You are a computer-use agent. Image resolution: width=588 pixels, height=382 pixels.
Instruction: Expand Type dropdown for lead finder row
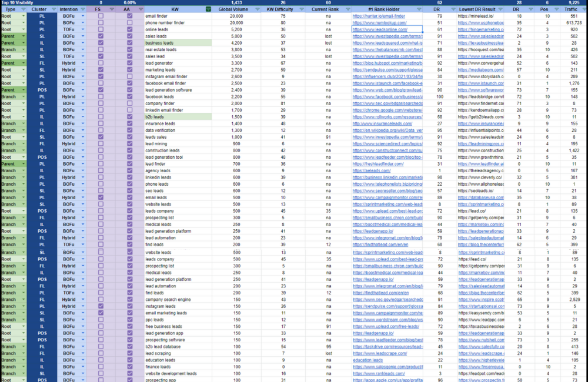click(x=24, y=164)
